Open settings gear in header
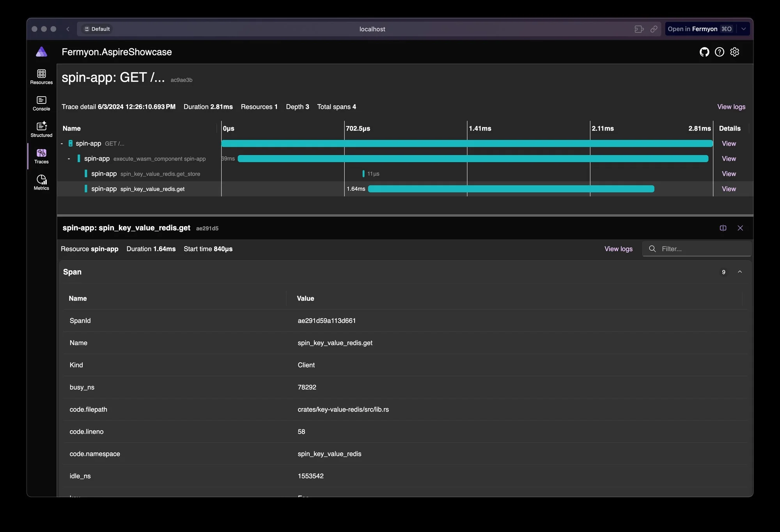 735,52
